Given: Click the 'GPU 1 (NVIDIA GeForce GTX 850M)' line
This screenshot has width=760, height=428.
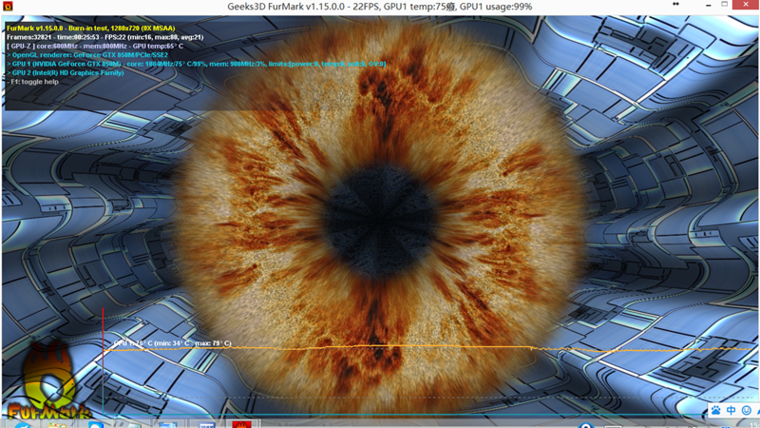Looking at the screenshot, I should (x=196, y=63).
